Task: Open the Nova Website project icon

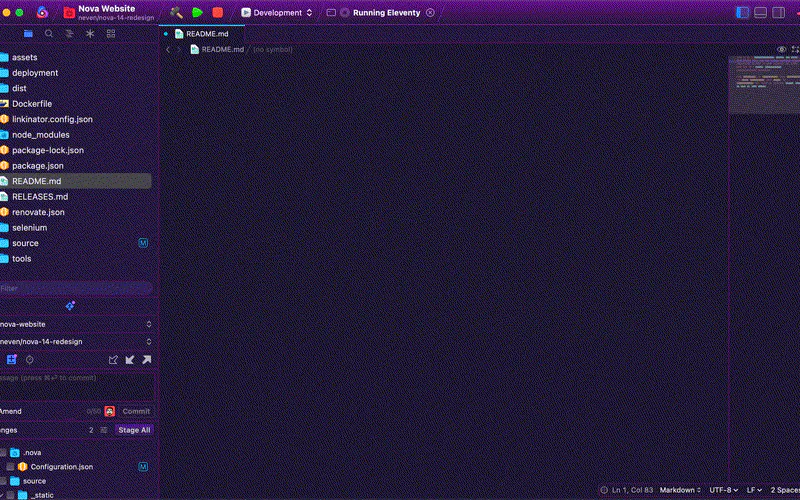Action: pyautogui.click(x=69, y=13)
